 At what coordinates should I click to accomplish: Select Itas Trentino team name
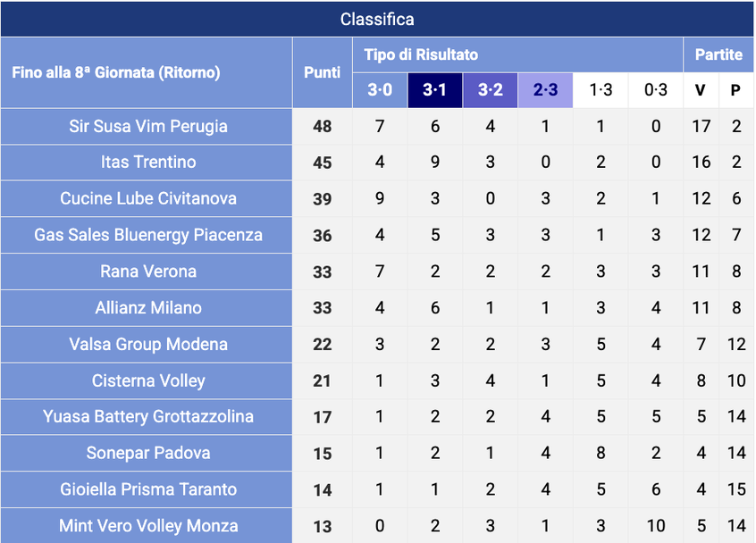coord(147,163)
